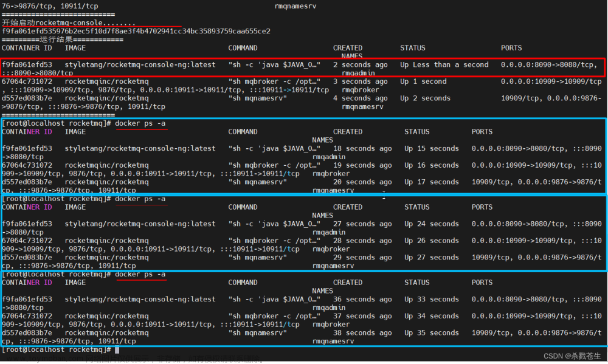Click the long container hash starting with f9fa061efd535976

click(136, 31)
